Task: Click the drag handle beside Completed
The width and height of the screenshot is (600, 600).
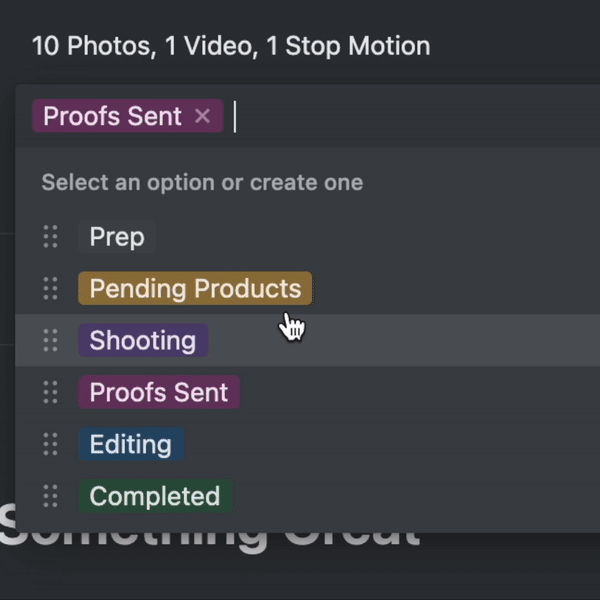Action: (50, 497)
